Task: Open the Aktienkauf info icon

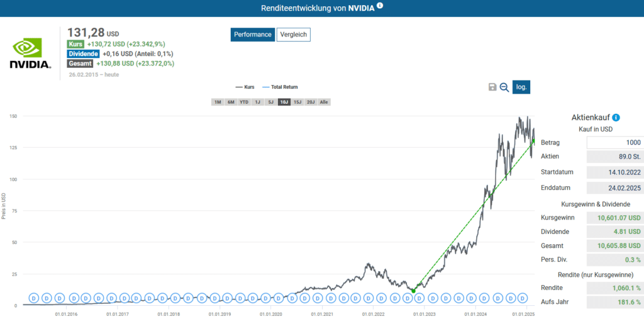Action: (616, 118)
